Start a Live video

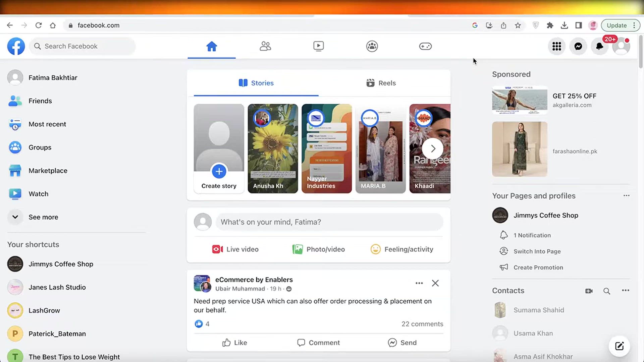pyautogui.click(x=235, y=249)
